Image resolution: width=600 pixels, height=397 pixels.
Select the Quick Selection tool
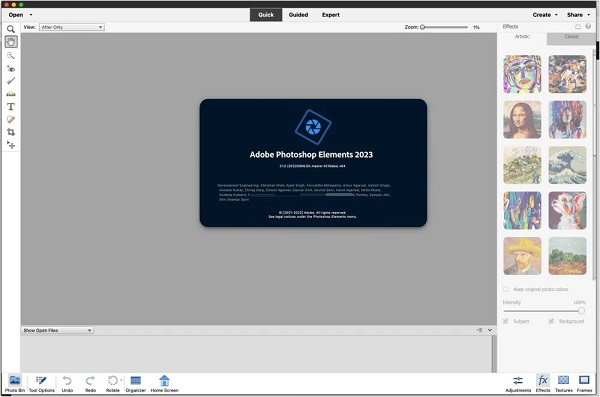[x=11, y=56]
